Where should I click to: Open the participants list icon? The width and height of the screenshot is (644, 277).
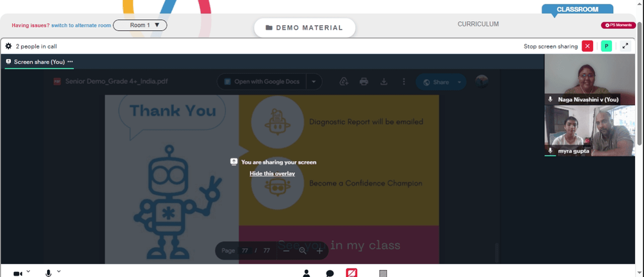(307, 273)
